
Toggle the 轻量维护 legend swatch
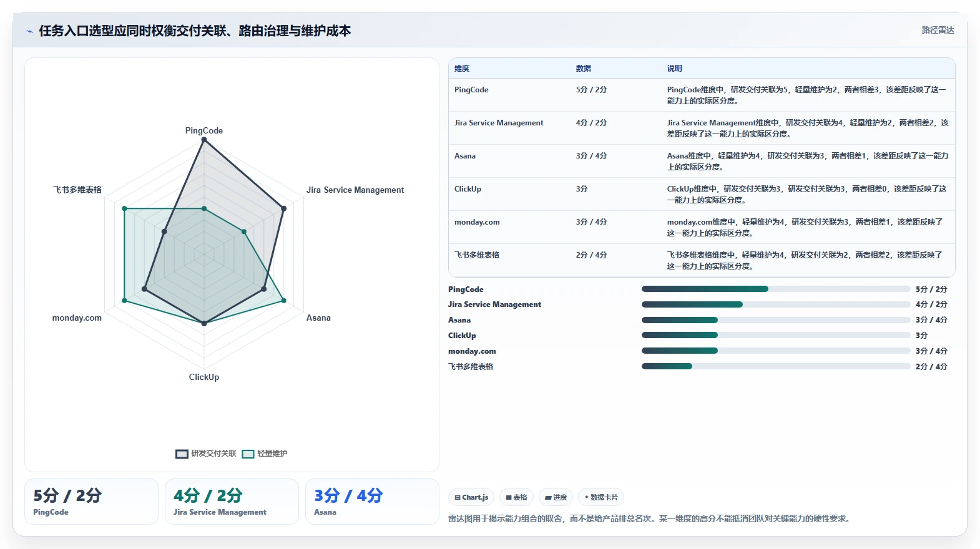point(248,454)
